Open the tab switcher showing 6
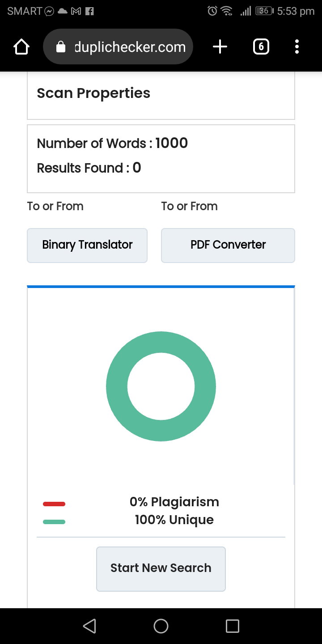322x644 pixels. pos(261,47)
